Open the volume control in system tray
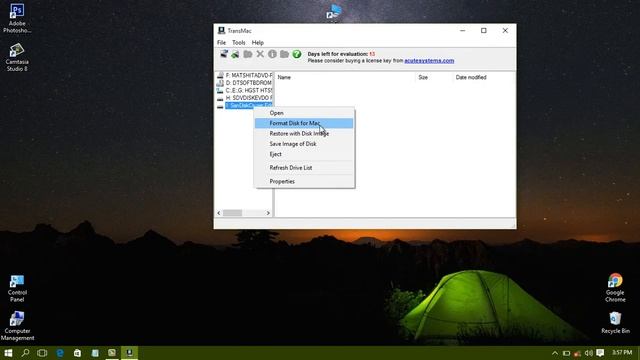The image size is (640, 360). [x=589, y=353]
